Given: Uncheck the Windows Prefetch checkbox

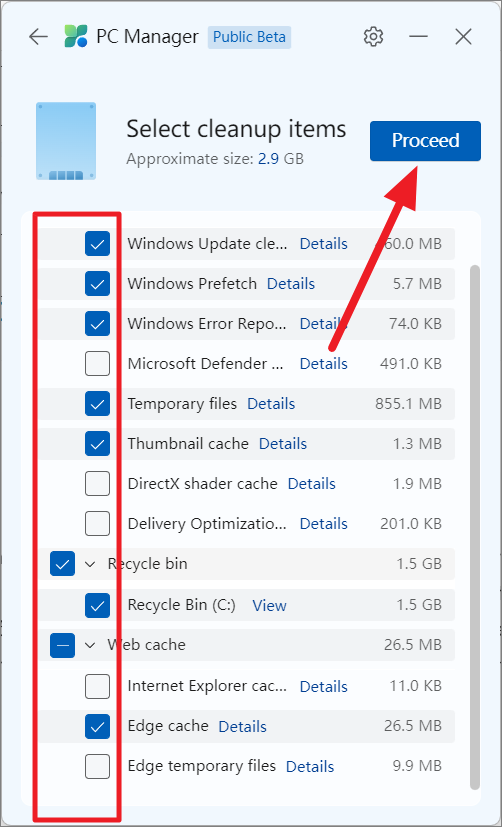Looking at the screenshot, I should [x=98, y=284].
